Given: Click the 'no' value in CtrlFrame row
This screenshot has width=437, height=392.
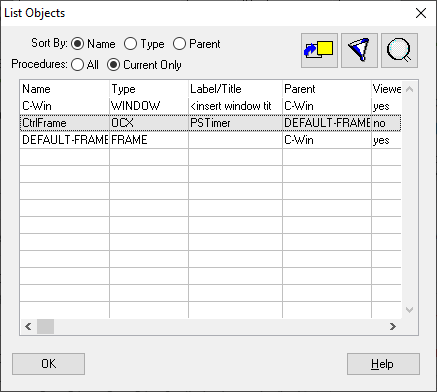Looking at the screenshot, I should tap(386, 123).
